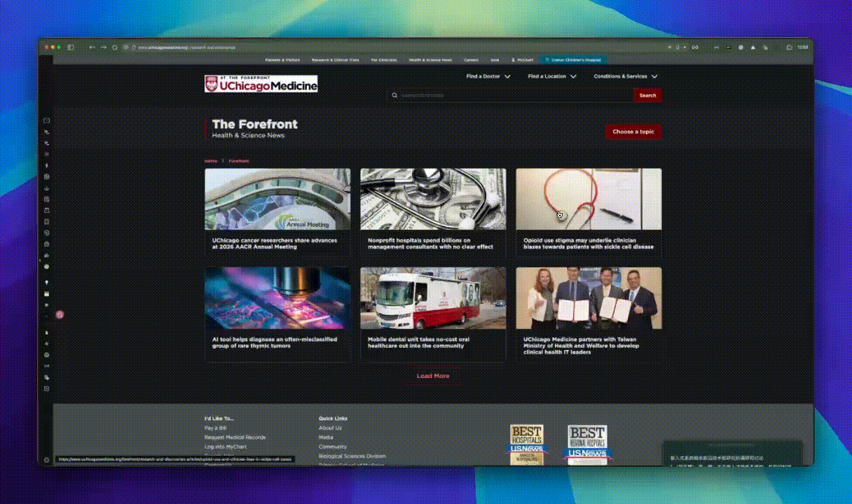Select For Clinicians in the top nav

[384, 60]
